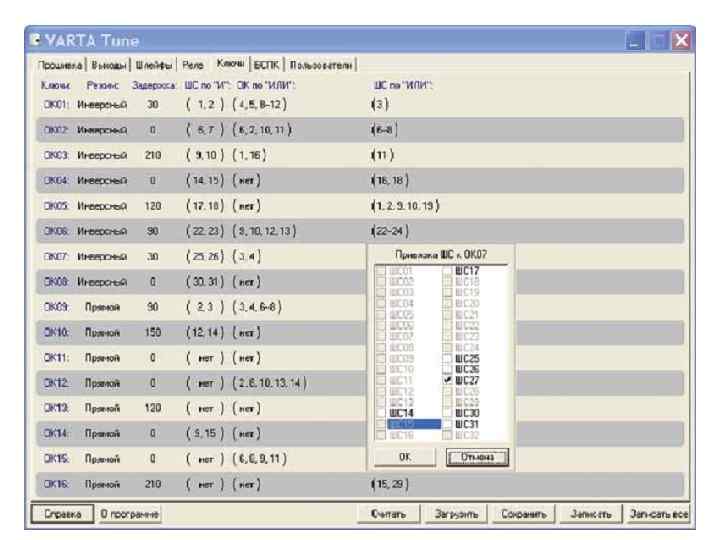Click ОК02 ШС по ИЛИ set {6-8}

point(384,130)
